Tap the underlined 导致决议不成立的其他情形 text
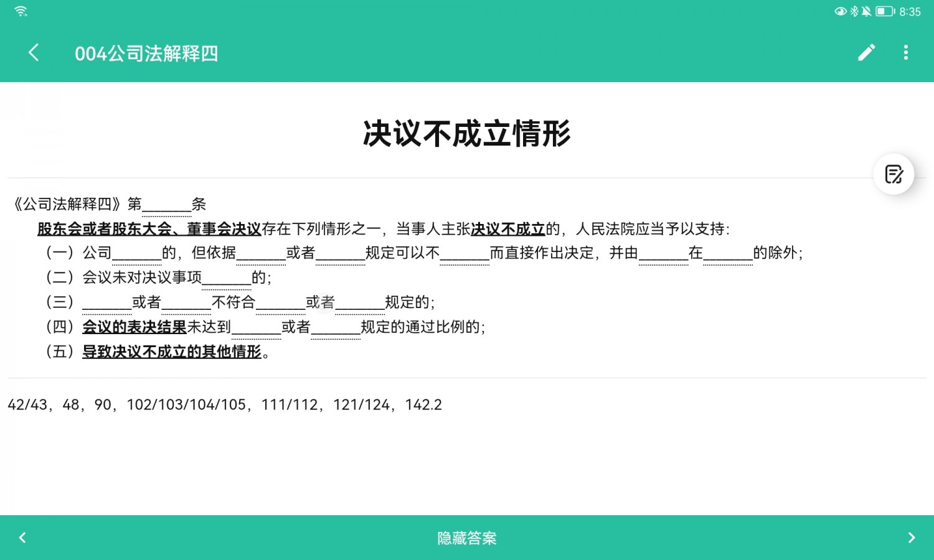The height and width of the screenshot is (560, 934). click(171, 352)
